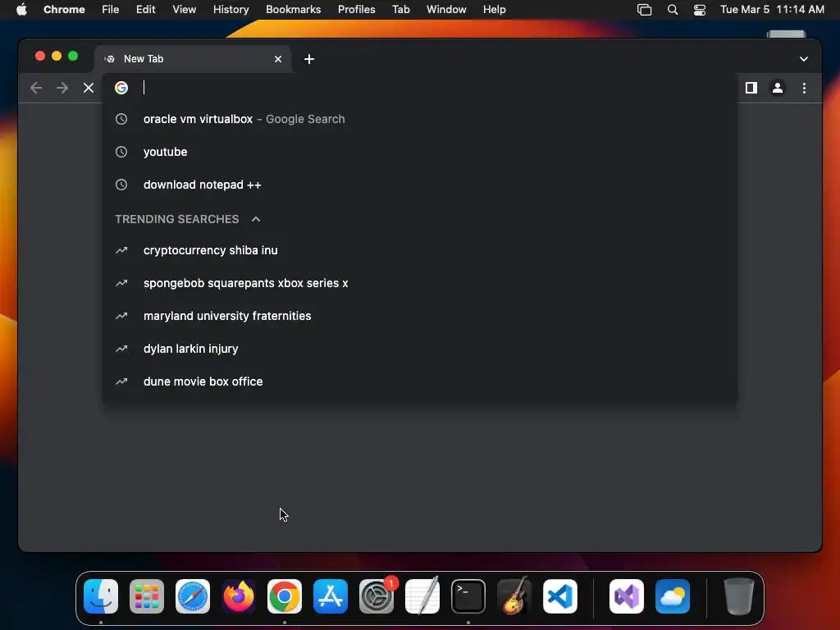Choose the youtube history suggestion

click(420, 152)
